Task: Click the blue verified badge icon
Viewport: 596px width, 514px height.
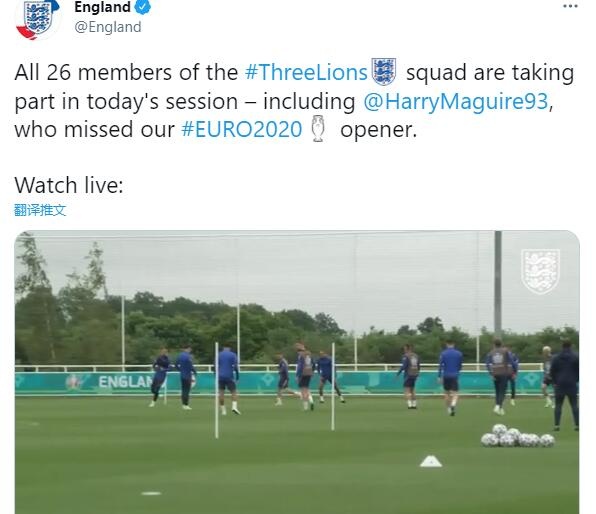Action: pyautogui.click(x=143, y=7)
